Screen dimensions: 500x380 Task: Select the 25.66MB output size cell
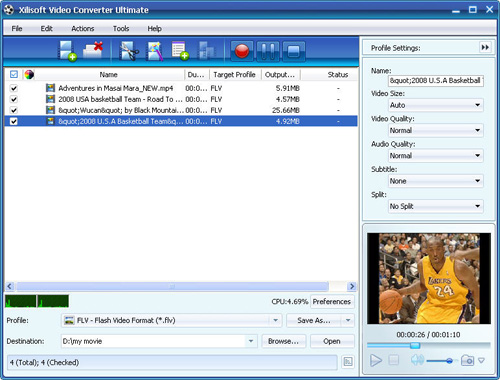point(286,110)
